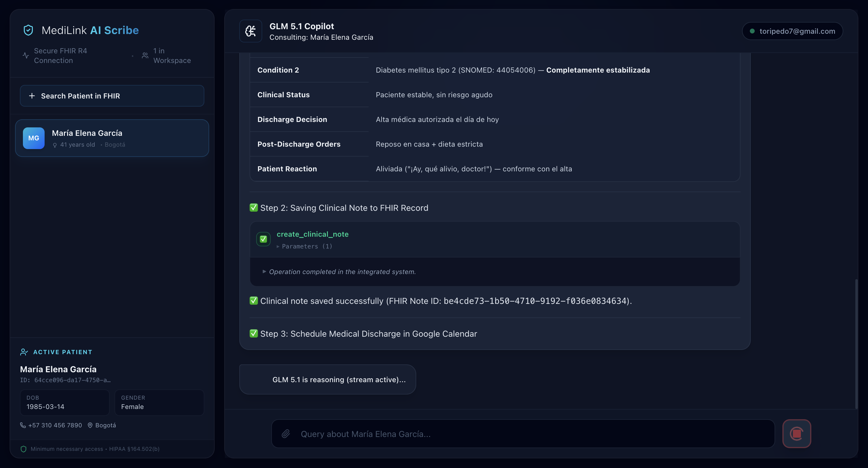This screenshot has width=868, height=468.
Task: Open the toripedo7@gmail.com account pill
Action: (792, 31)
